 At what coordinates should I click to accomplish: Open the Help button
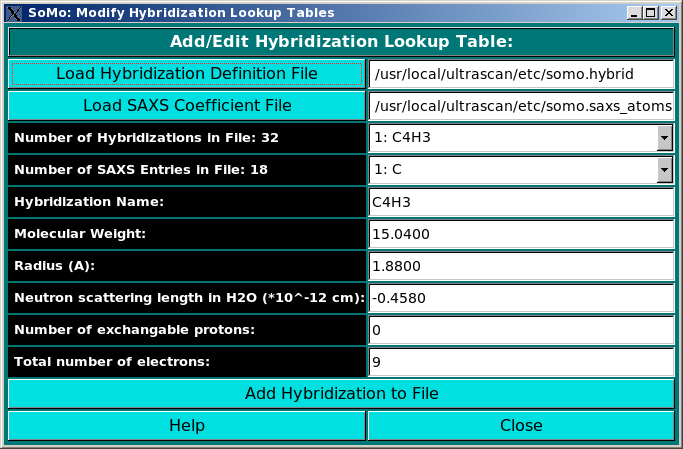[187, 425]
